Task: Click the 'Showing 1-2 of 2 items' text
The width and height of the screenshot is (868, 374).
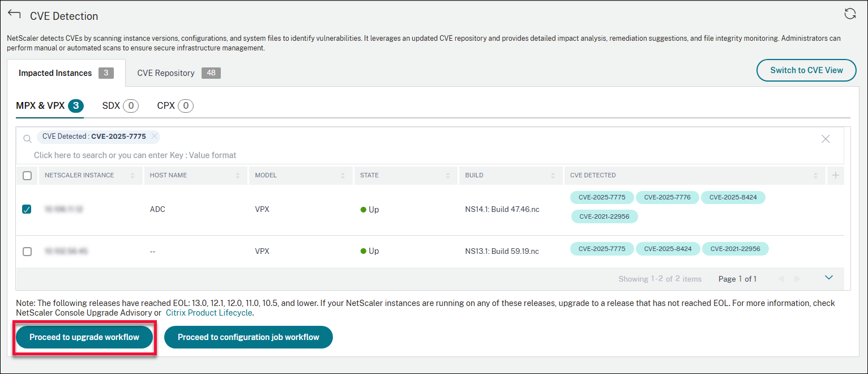Action: 660,279
